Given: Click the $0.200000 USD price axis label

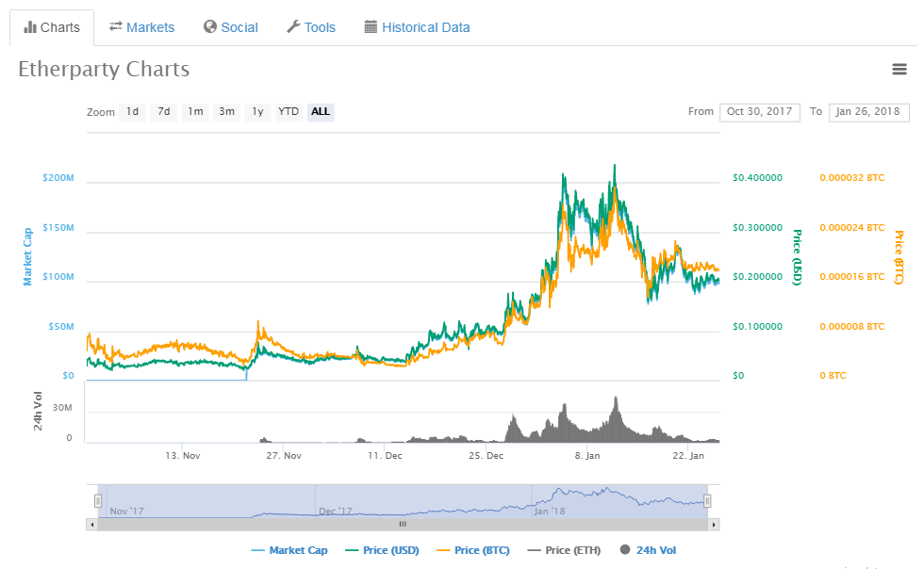Looking at the screenshot, I should (758, 277).
